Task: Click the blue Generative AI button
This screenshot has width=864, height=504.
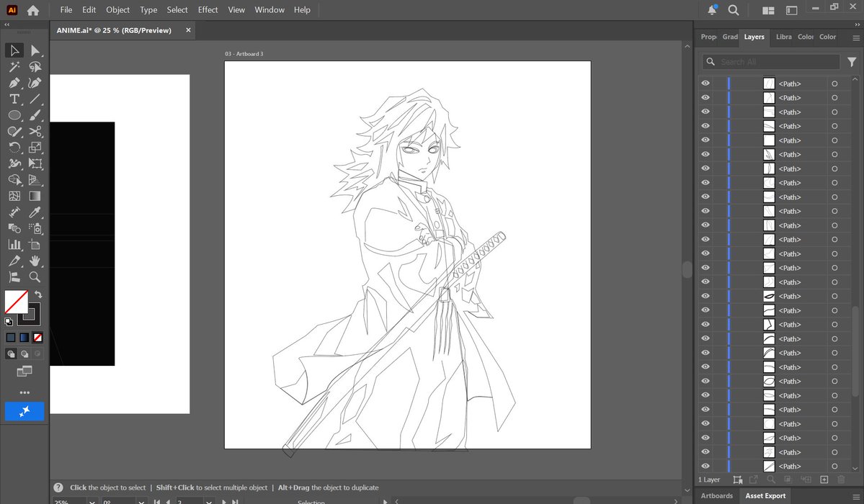Action: point(25,411)
